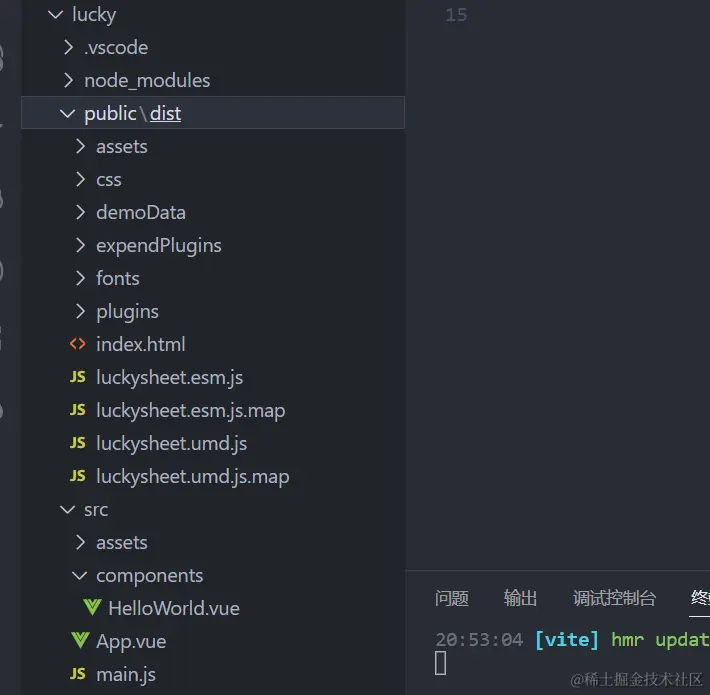
Task: Select the node_modules folder name
Action: (147, 81)
